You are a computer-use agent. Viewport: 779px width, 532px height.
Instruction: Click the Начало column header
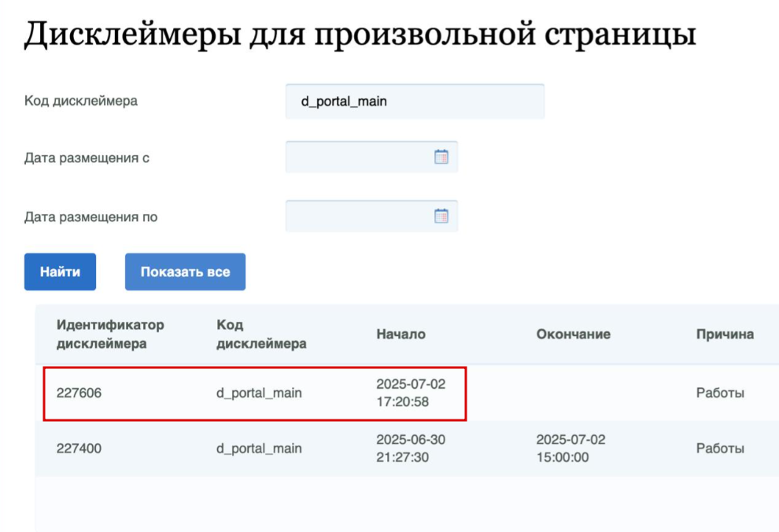coord(401,334)
